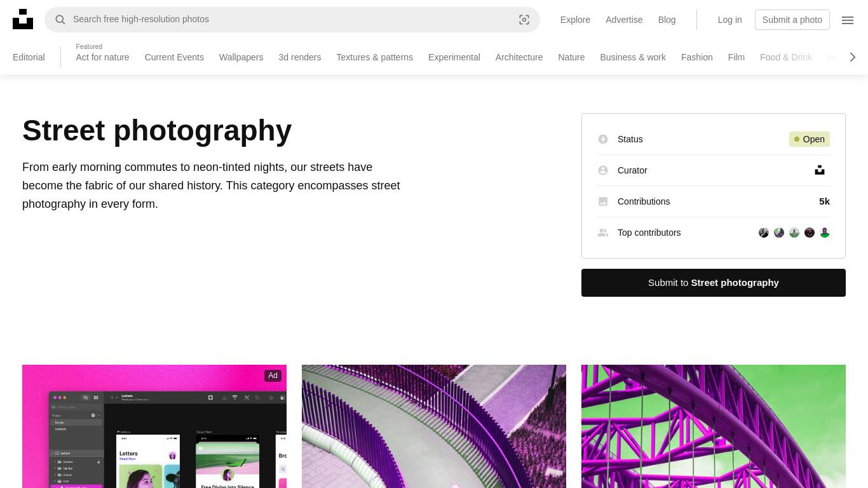Open the Explore link
Screen dimensions: 868x488
point(575,20)
